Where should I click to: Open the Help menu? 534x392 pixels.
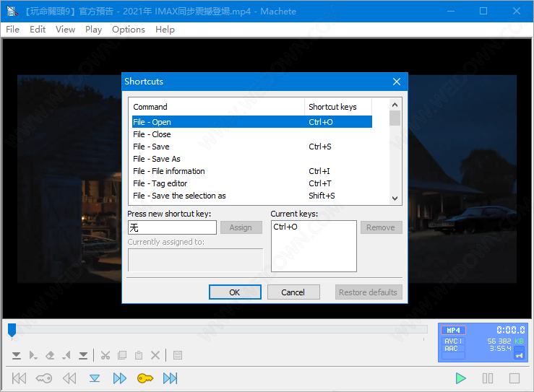point(165,30)
